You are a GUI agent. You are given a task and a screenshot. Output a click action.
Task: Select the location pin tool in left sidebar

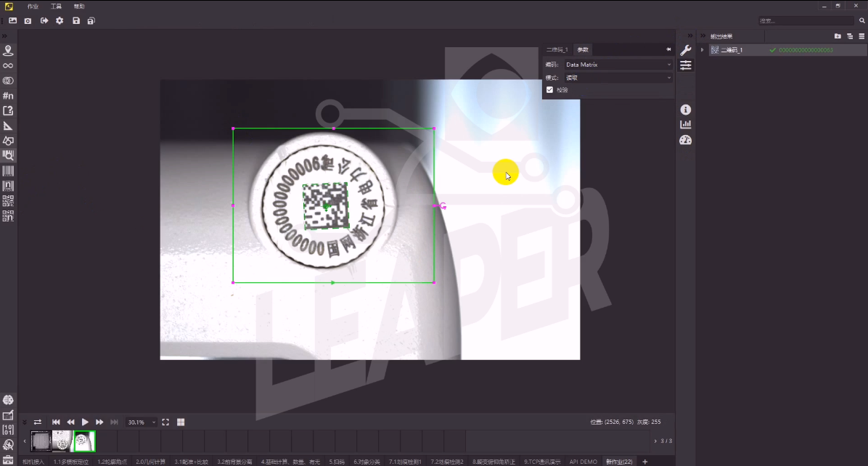(8, 51)
